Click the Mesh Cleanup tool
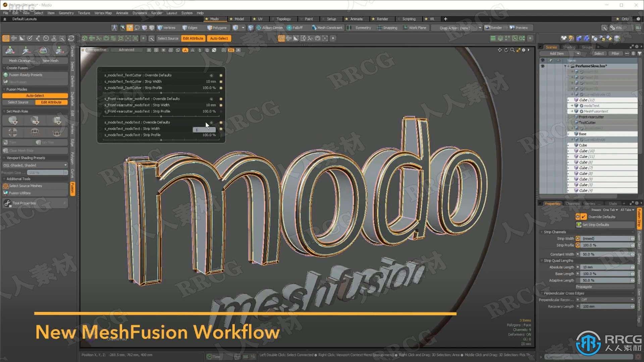 pos(21,61)
